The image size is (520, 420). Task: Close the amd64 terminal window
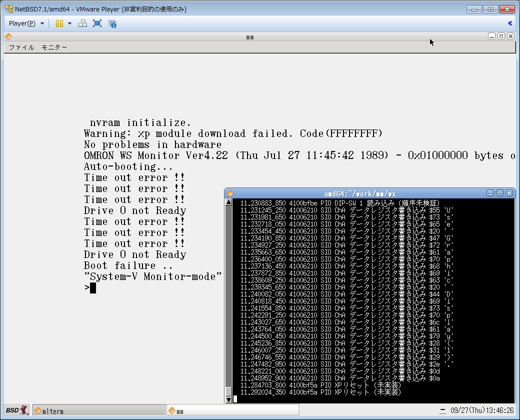point(509,193)
